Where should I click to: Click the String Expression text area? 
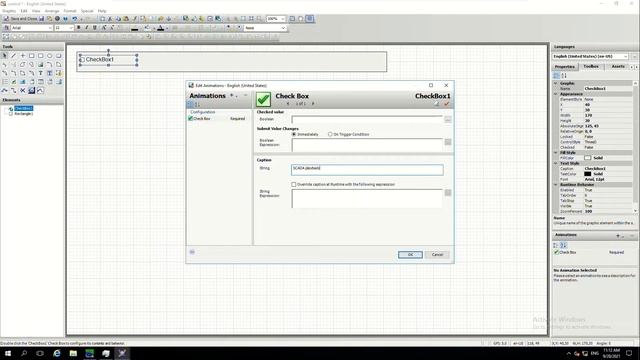pyautogui.click(x=367, y=198)
